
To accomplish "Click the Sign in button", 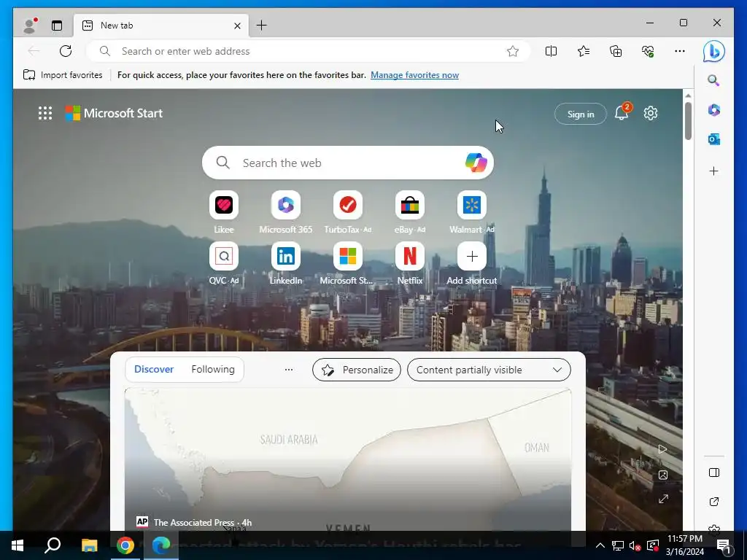I will pyautogui.click(x=580, y=114).
